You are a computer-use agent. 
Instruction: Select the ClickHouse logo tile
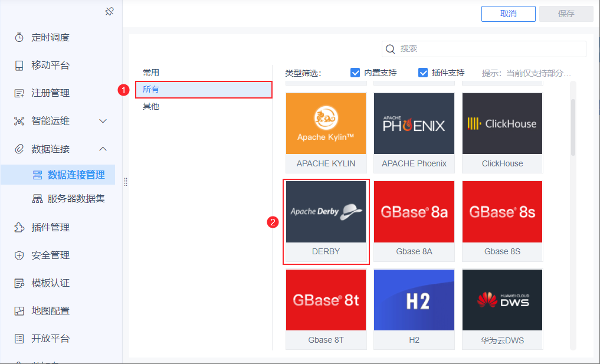point(503,124)
